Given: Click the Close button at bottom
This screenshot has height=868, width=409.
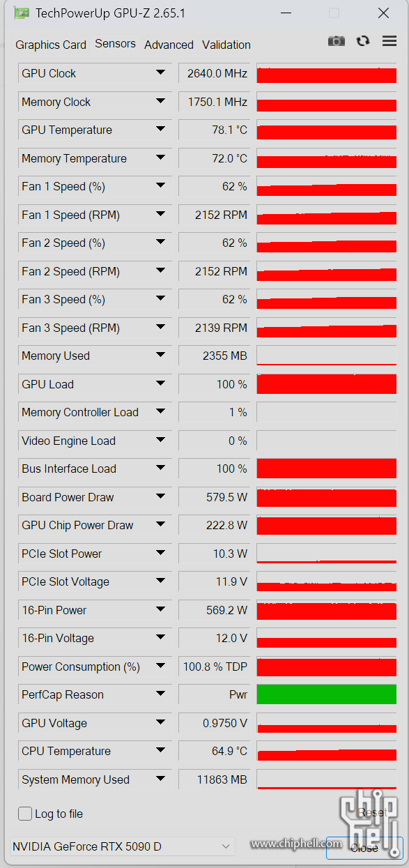Looking at the screenshot, I should coord(364,848).
